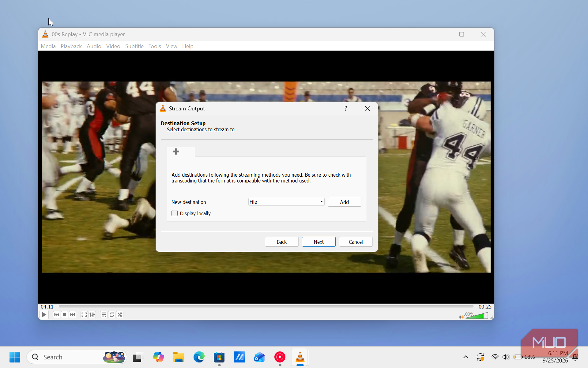Click the taskbar date 9/25/2026

[555, 361]
